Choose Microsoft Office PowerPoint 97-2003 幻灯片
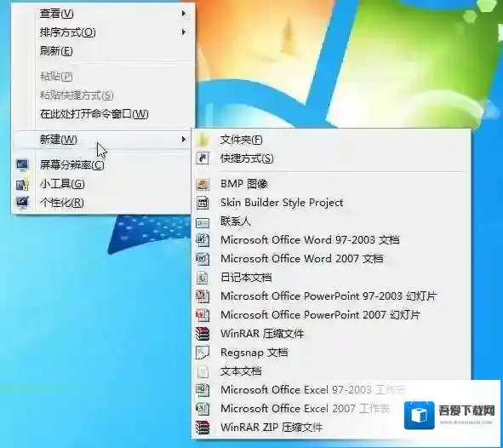Screen dimensions: 503x448 pos(331,296)
